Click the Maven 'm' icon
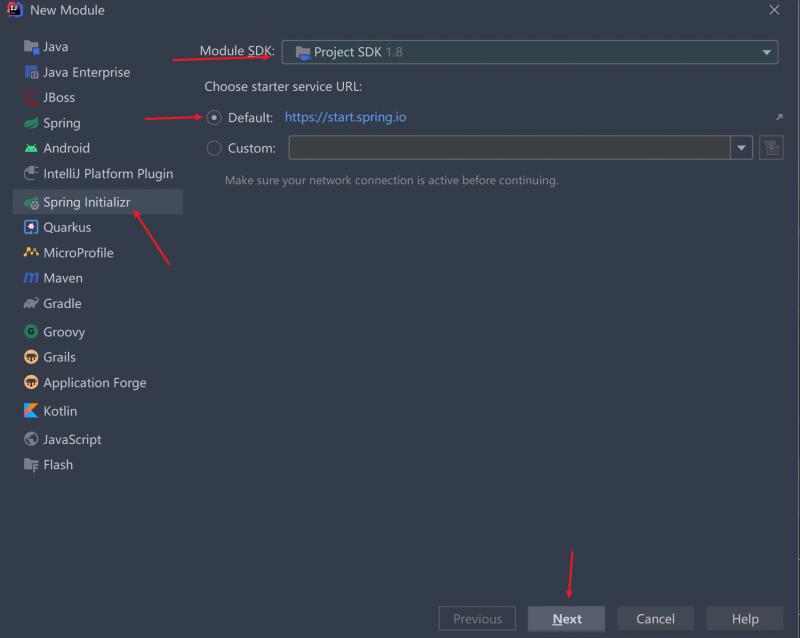This screenshot has width=800, height=638. [31, 278]
